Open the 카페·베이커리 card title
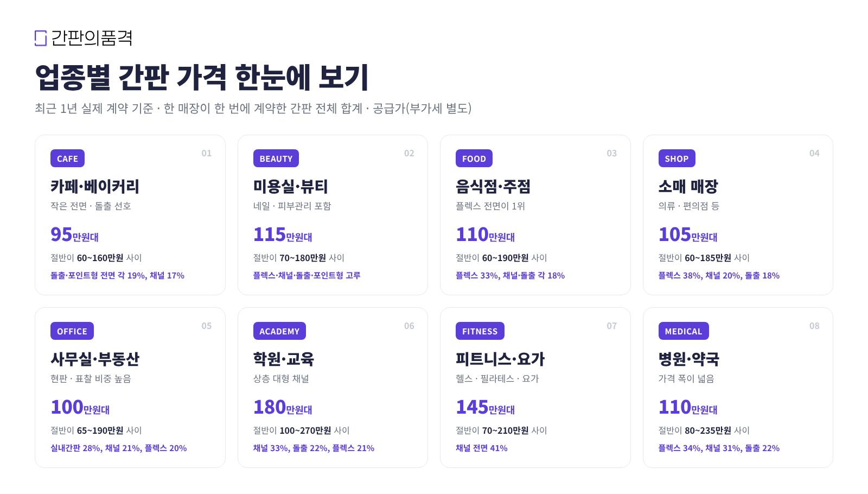The height and width of the screenshot is (494, 868). [95, 186]
